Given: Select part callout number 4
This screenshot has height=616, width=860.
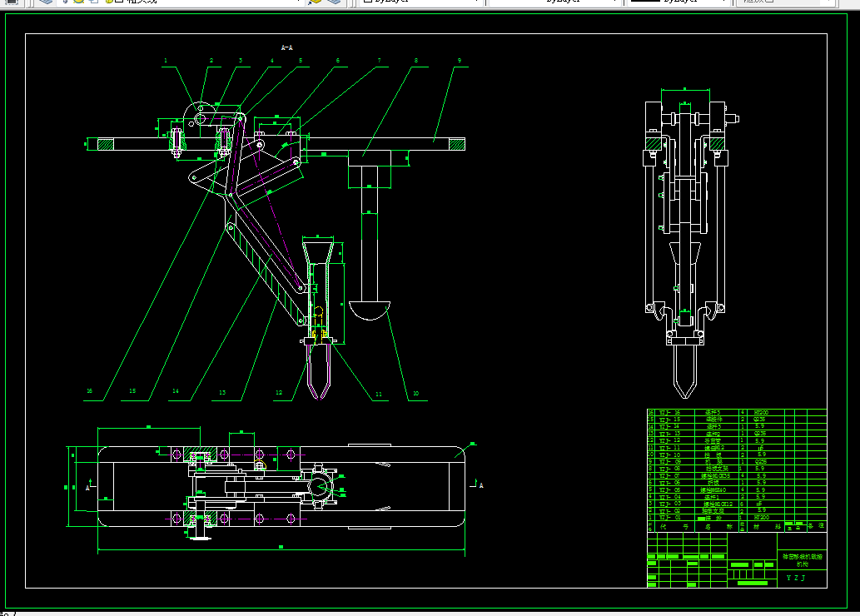Looking at the screenshot, I should pos(271,61).
